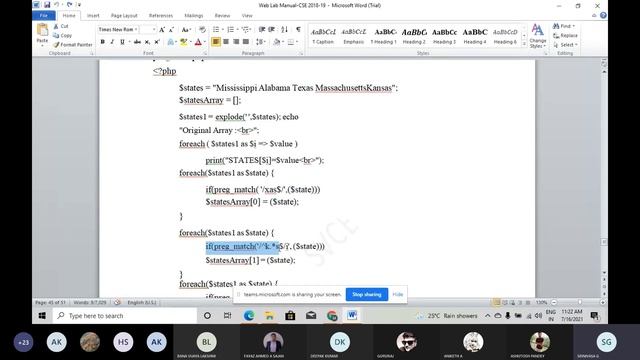
Task: Toggle Align Text Left
Action: (x=216, y=42)
